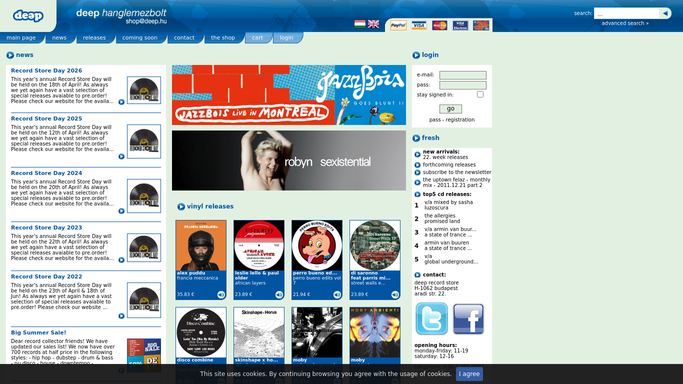Viewport: 683px width, 384px height.
Task: Open robyn sexistential banner
Action: click(289, 161)
